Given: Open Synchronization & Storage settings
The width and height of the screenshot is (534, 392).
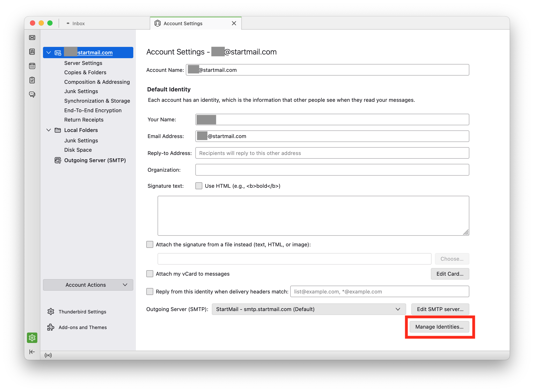Looking at the screenshot, I should point(97,101).
